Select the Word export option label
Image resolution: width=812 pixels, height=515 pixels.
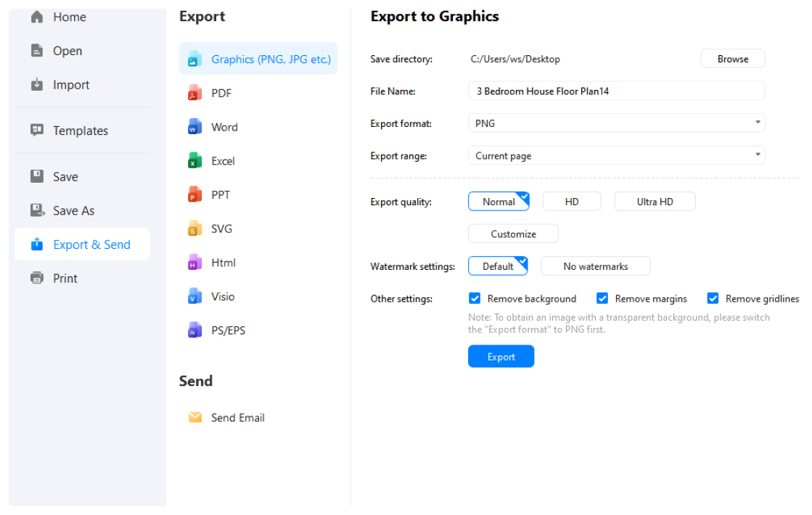click(224, 127)
